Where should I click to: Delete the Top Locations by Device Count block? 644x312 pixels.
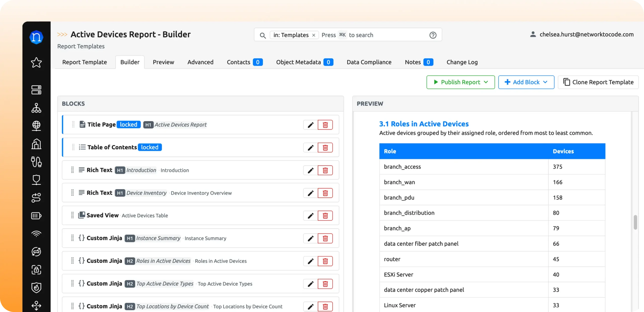[325, 306]
